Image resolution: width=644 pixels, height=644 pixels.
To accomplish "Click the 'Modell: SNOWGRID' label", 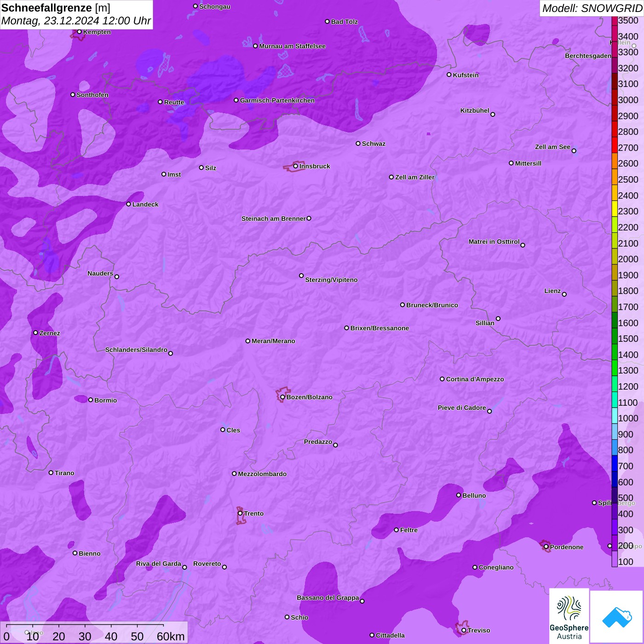I will tap(592, 8).
